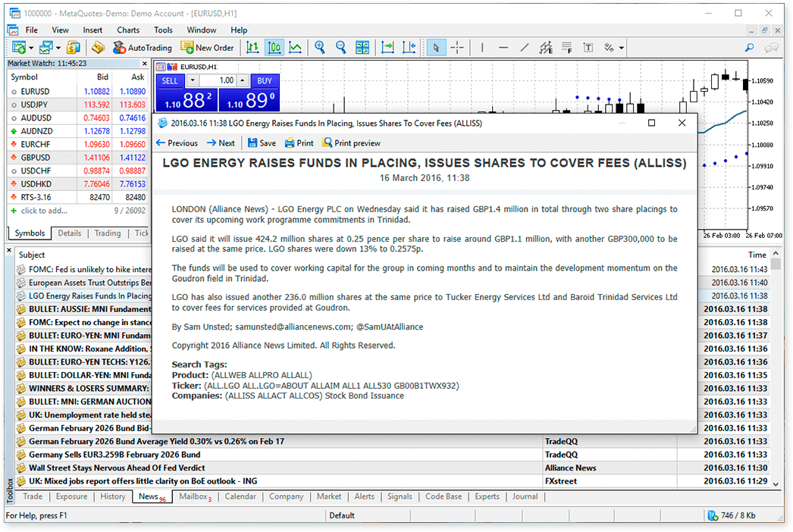793x532 pixels.
Task: Toggle AutoTrading on or off
Action: tap(142, 48)
